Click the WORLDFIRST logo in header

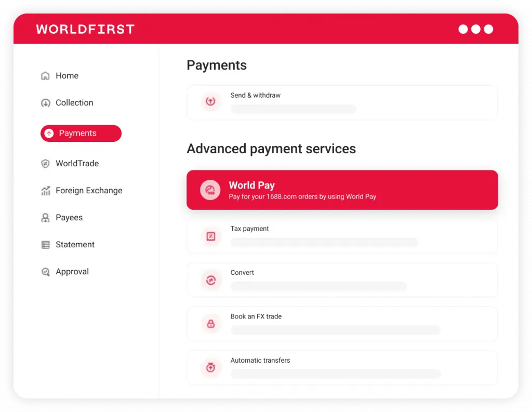(85, 29)
